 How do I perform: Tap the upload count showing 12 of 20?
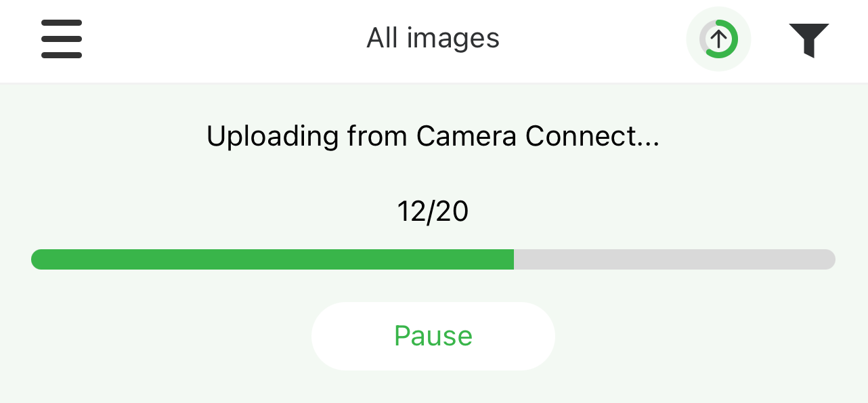click(433, 212)
